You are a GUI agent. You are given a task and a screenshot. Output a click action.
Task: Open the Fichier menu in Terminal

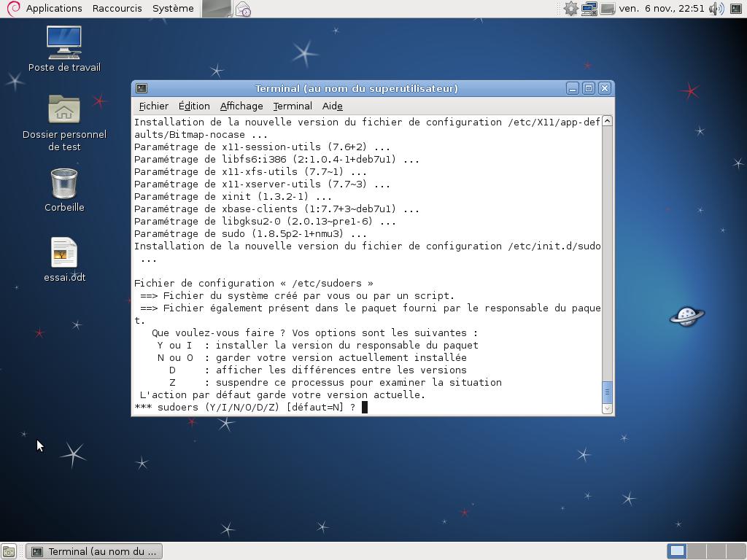point(153,106)
